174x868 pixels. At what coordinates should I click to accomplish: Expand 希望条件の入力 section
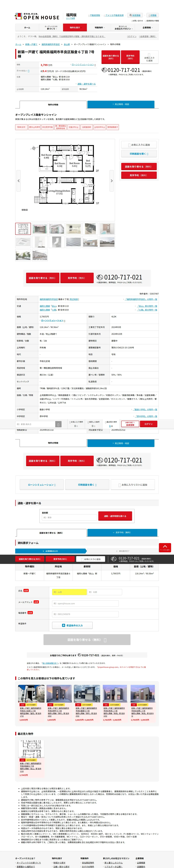pyautogui.click(x=72, y=625)
